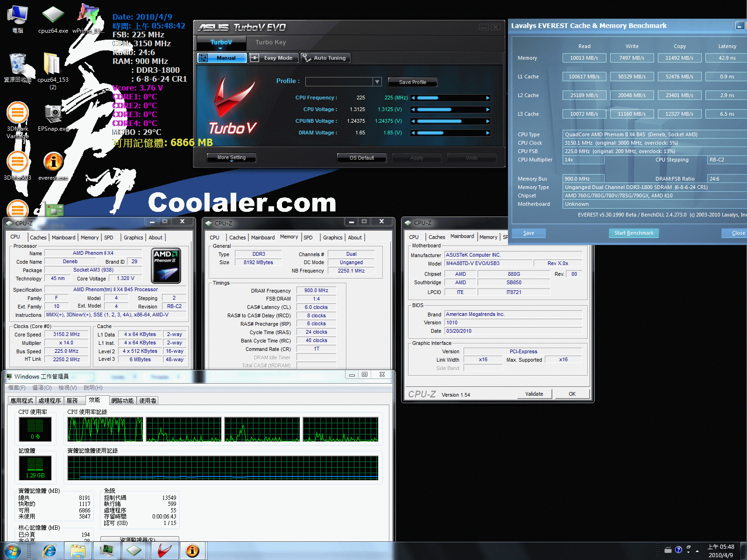The image size is (747, 560).
Task: Switch to TurboV tab
Action: point(221,42)
